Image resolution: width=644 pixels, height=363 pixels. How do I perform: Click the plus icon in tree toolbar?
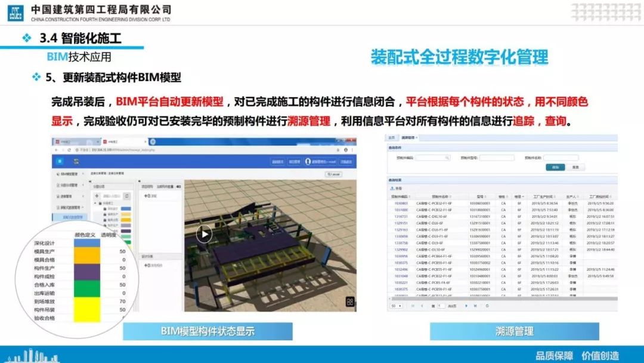click(x=97, y=196)
